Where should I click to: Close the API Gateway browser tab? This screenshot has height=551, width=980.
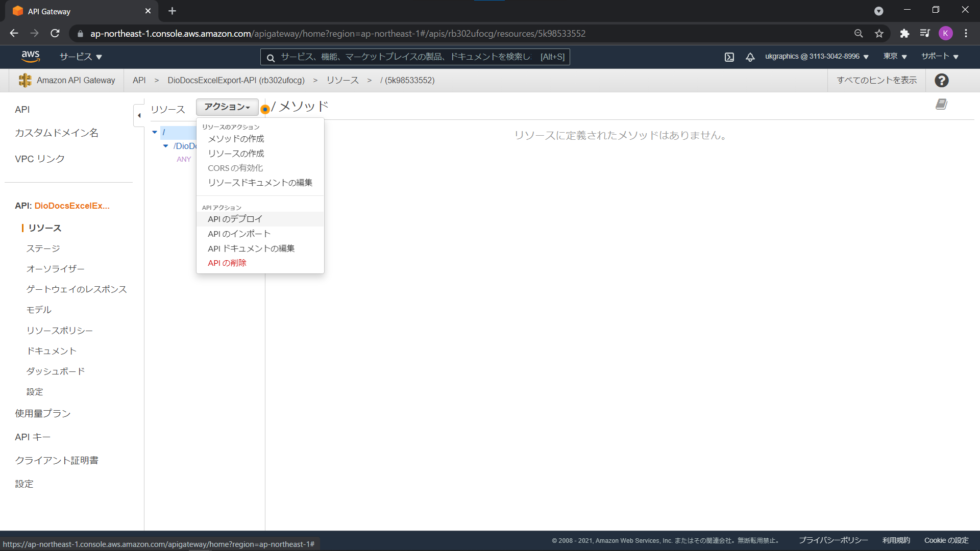pos(148,11)
